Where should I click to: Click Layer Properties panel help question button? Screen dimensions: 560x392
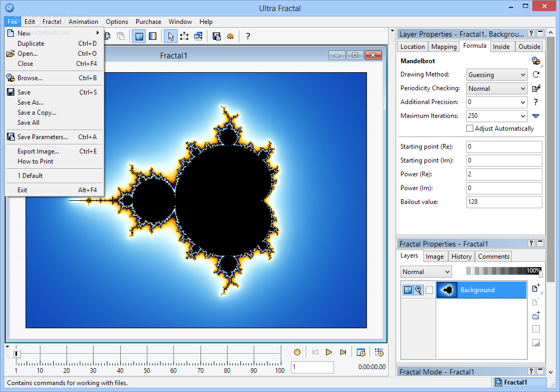tap(531, 33)
